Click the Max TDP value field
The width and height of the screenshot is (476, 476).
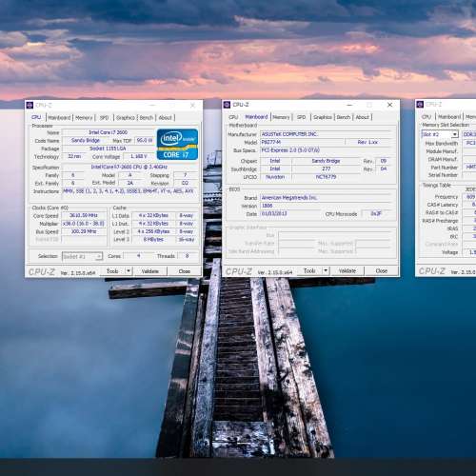145,140
